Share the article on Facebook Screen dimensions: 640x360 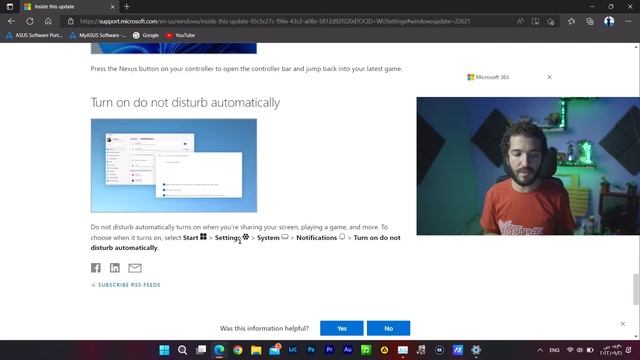tap(96, 268)
